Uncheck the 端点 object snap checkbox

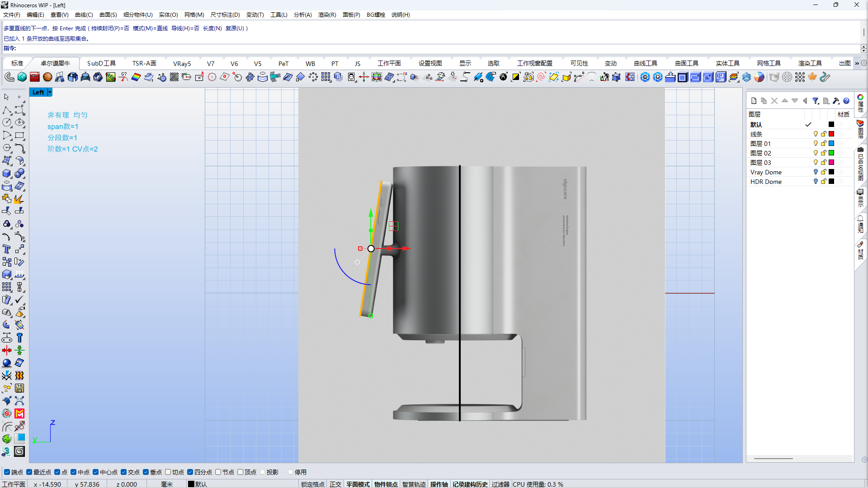point(7,472)
